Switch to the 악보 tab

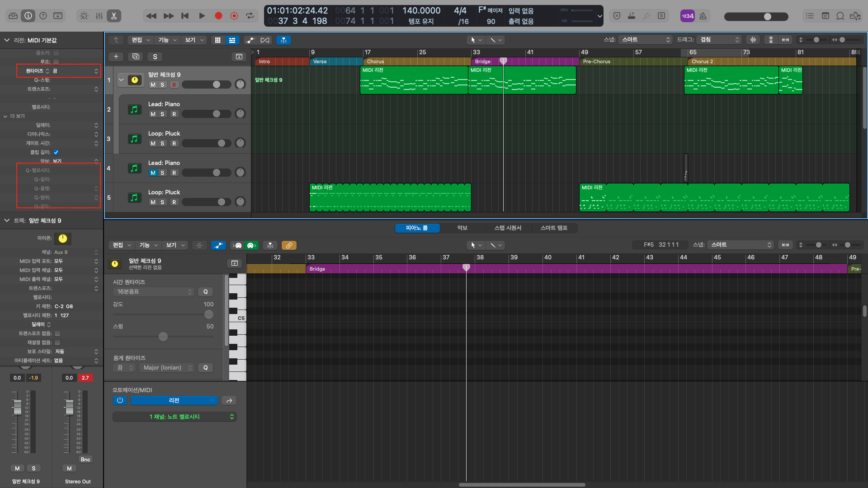pos(462,228)
